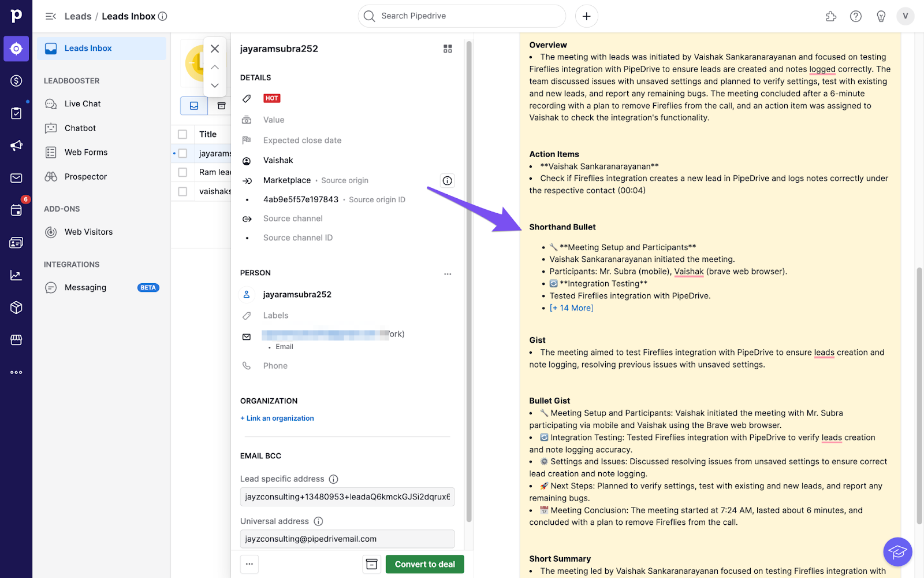The height and width of the screenshot is (578, 924).
Task: Close the lead detail panel
Action: tap(215, 49)
